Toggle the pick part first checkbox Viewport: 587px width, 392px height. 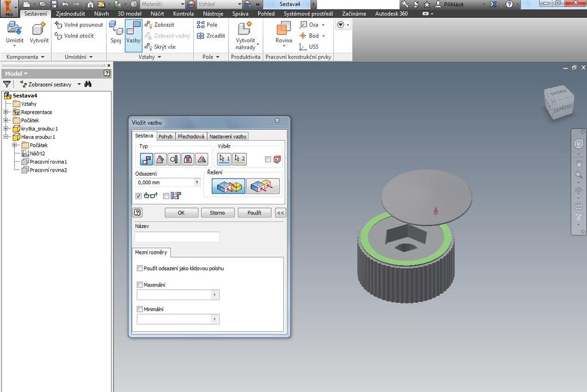(267, 160)
